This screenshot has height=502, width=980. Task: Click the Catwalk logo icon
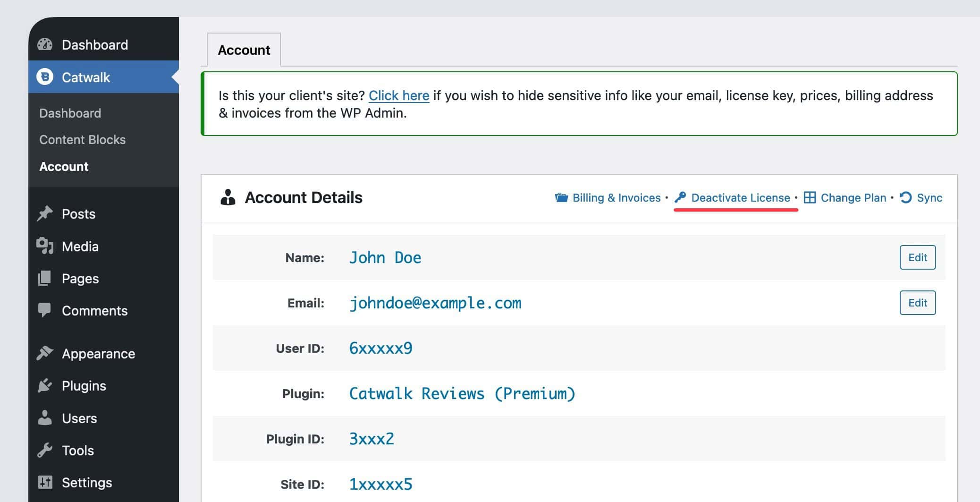click(45, 77)
